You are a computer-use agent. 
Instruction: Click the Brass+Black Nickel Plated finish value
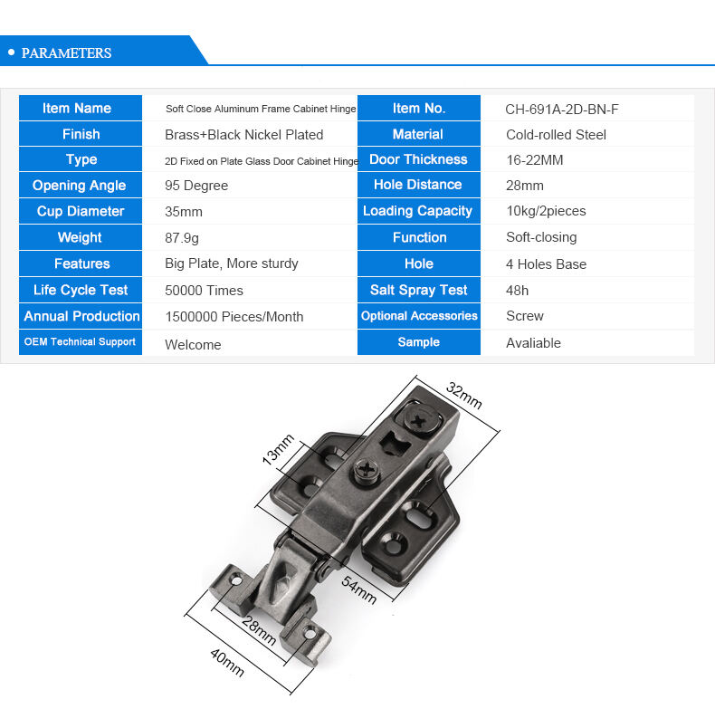(243, 135)
